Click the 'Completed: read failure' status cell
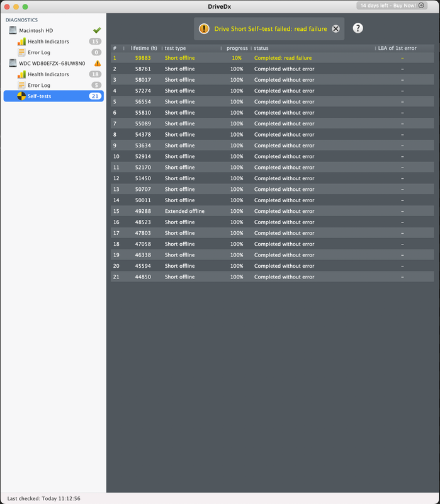The image size is (440, 504). tap(283, 58)
